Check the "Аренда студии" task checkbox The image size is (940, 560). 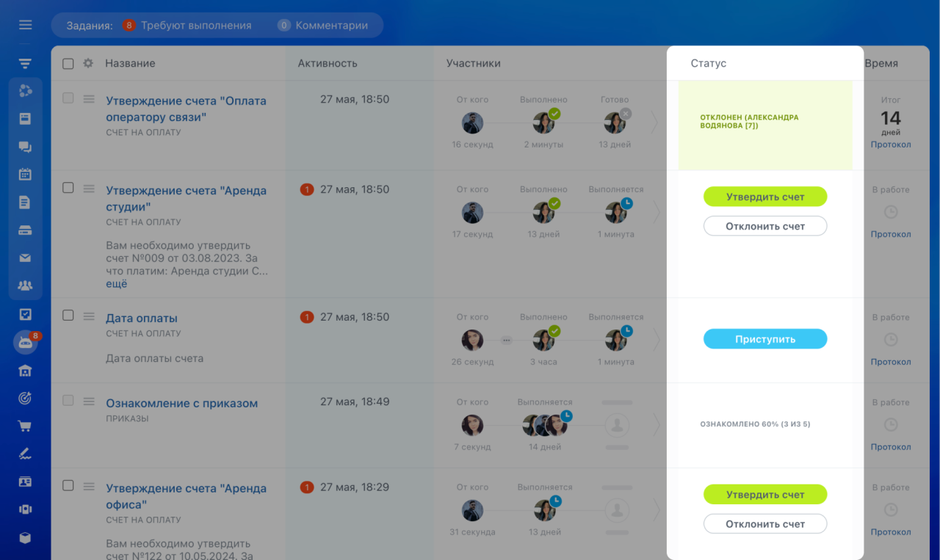(x=68, y=188)
